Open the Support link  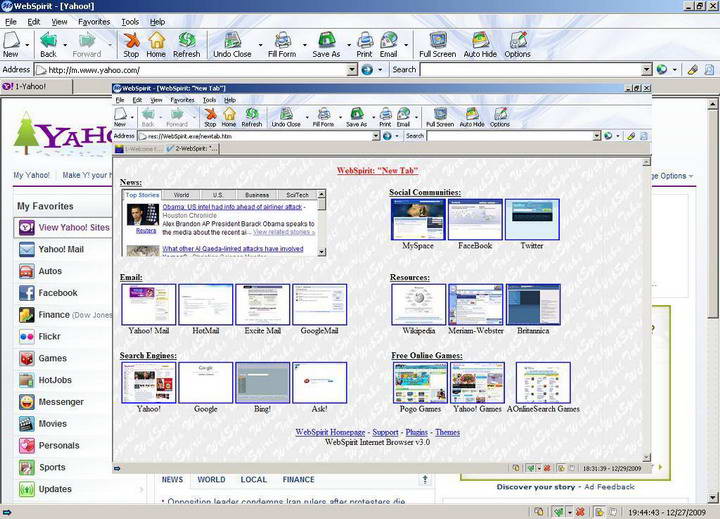click(x=385, y=432)
